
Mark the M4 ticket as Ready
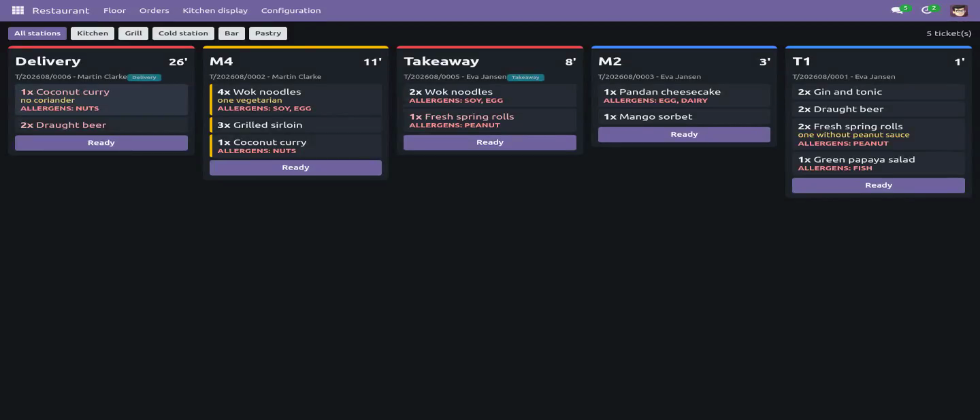click(295, 167)
